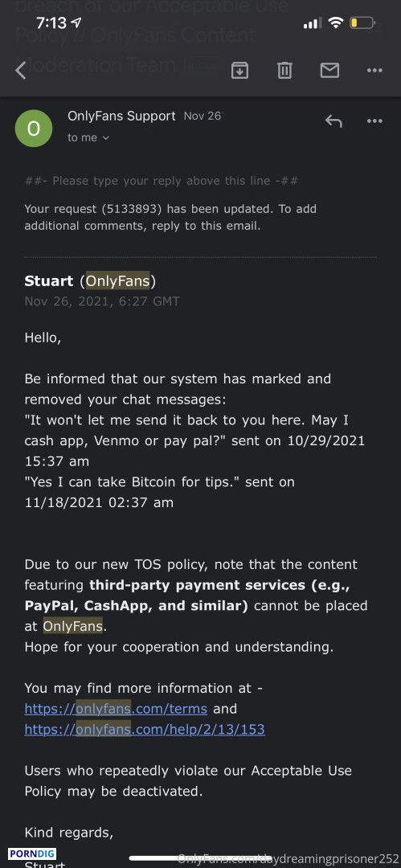
Task: Tap the Wi-Fi icon in the status bar
Action: 335,23
